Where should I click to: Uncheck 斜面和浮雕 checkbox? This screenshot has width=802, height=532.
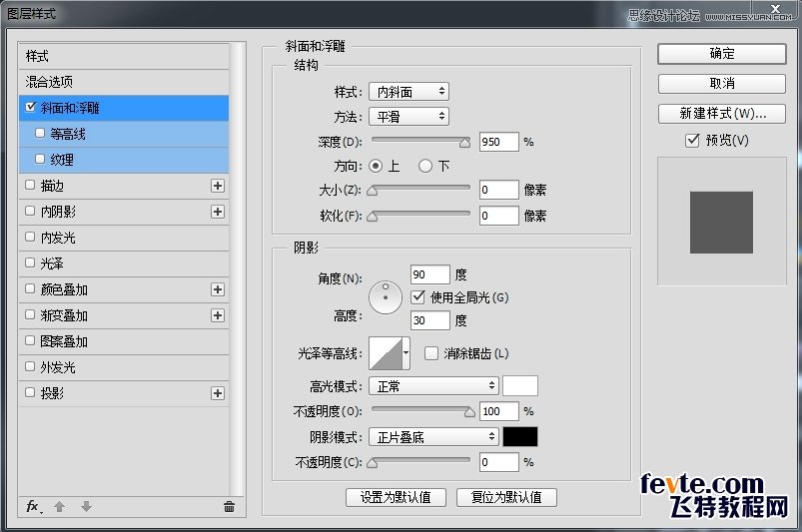click(x=30, y=107)
